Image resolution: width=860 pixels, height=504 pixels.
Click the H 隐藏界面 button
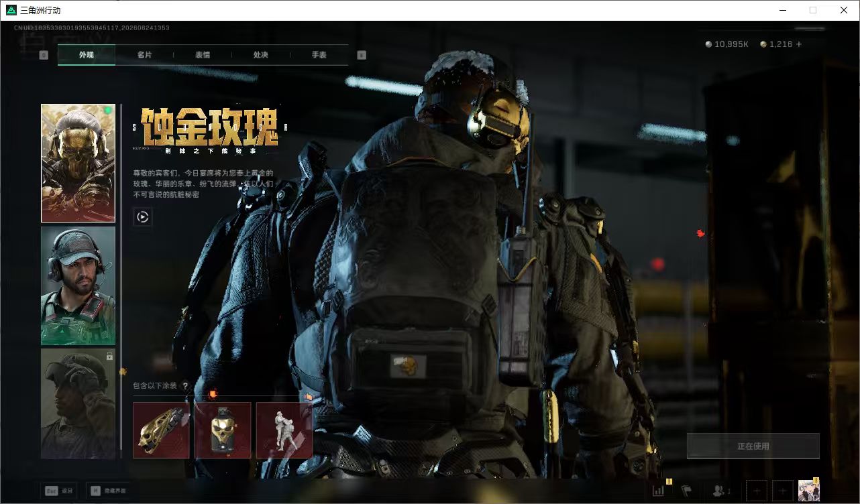(109, 491)
